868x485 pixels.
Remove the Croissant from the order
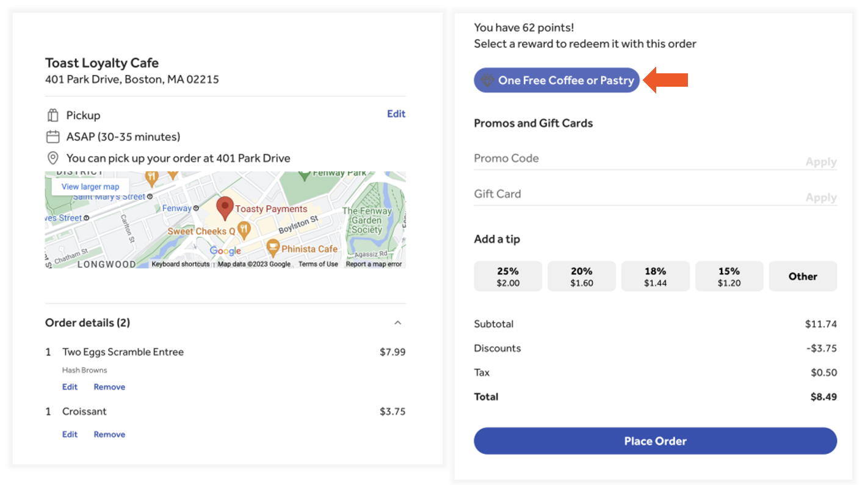[109, 434]
